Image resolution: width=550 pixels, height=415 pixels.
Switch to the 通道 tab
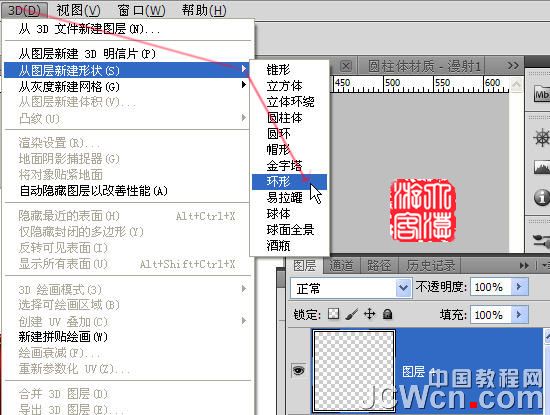tap(341, 266)
